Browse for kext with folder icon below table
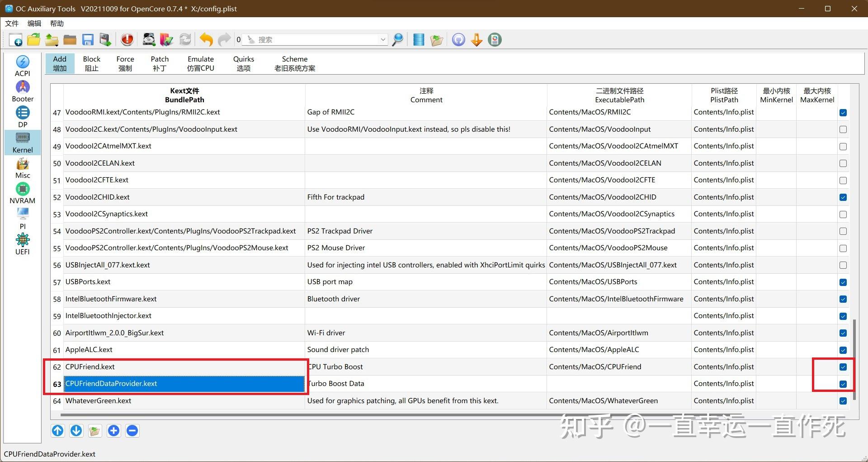The width and height of the screenshot is (868, 462). pos(95,431)
